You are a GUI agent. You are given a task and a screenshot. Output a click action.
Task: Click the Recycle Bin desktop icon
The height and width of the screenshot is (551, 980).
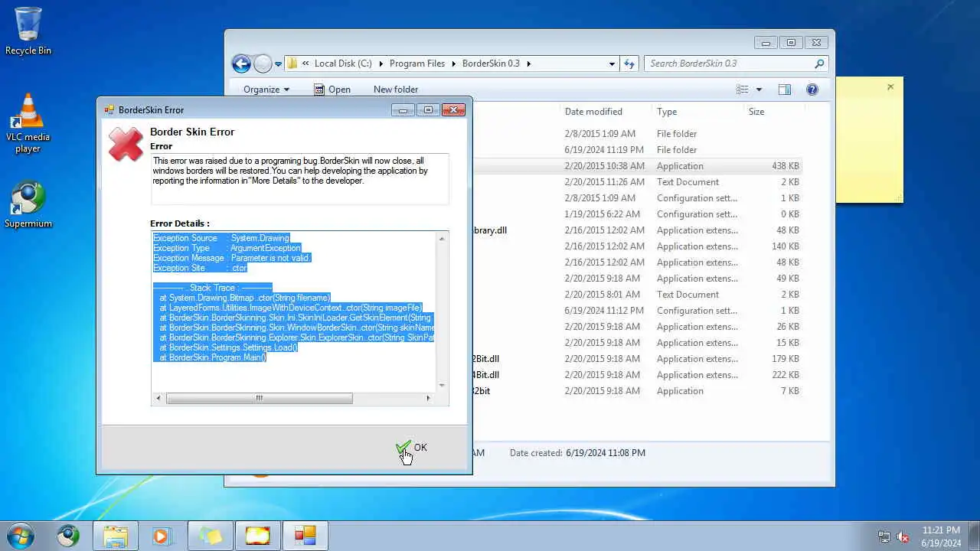(x=28, y=31)
